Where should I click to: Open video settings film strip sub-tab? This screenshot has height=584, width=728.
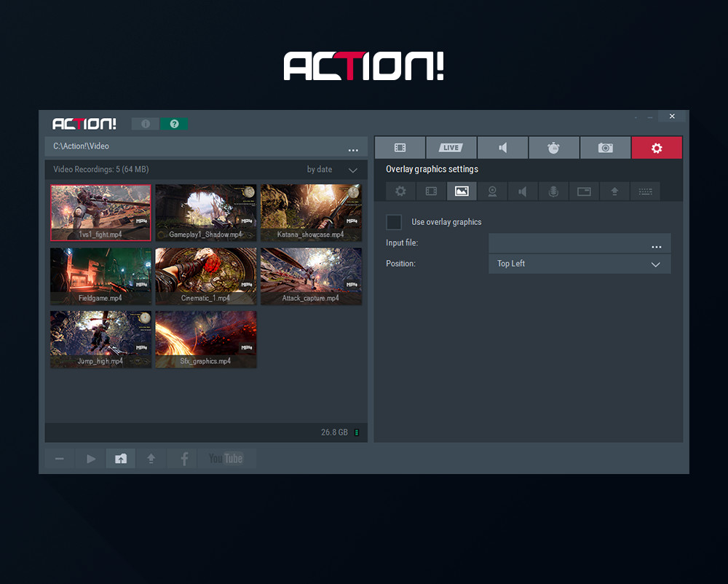coord(431,192)
